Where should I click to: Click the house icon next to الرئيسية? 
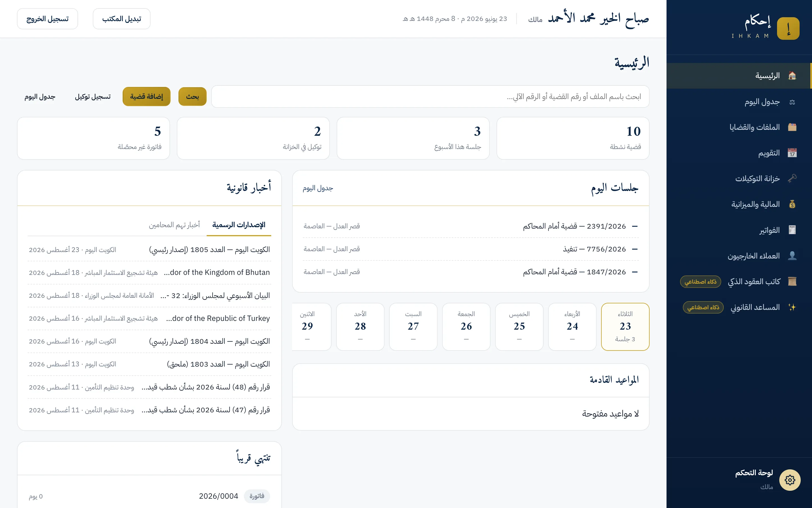[x=792, y=76]
